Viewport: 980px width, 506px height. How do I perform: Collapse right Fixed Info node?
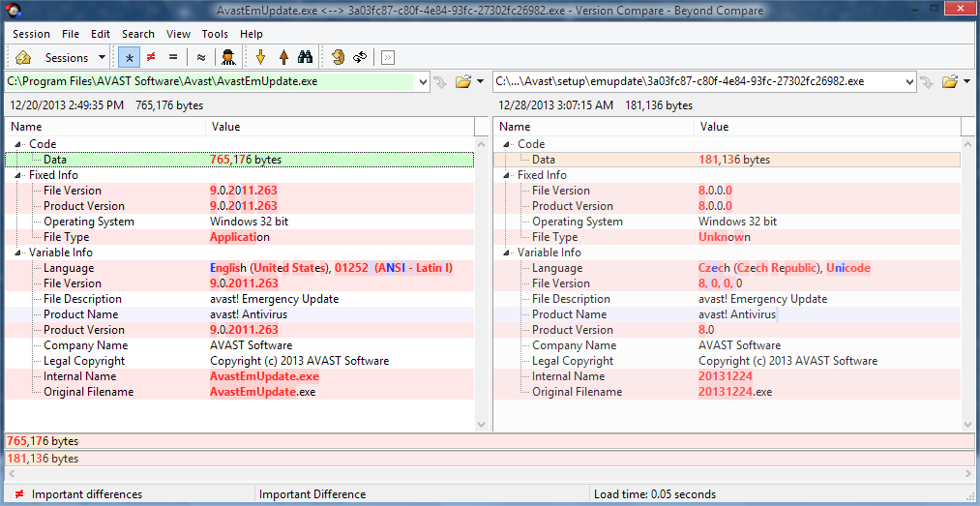tap(507, 175)
